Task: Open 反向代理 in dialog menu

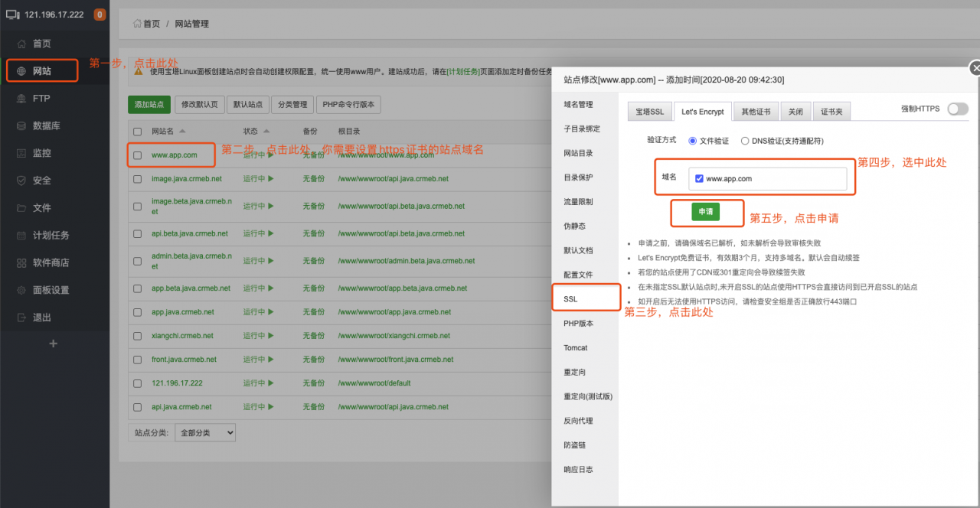Action: coord(578,421)
